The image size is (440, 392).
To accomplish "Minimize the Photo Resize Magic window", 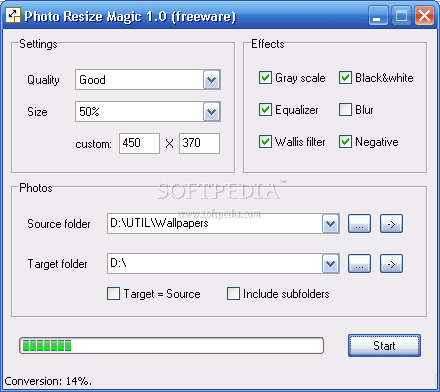I will pos(378,16).
